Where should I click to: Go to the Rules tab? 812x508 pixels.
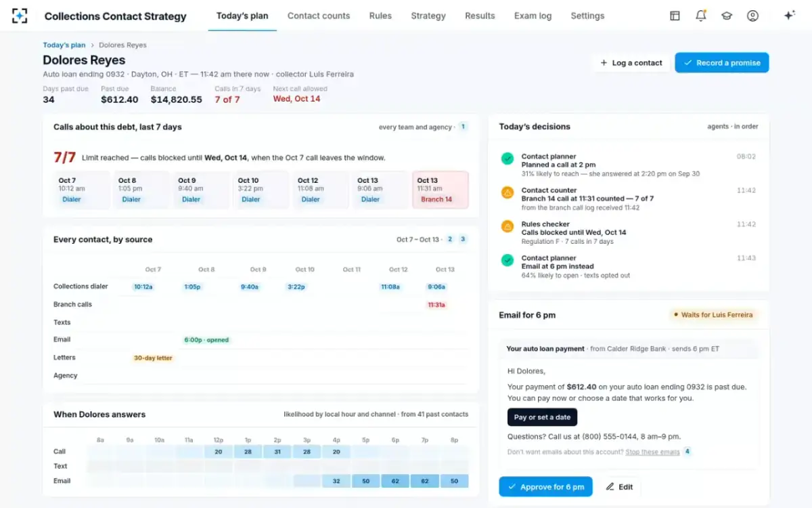point(380,16)
